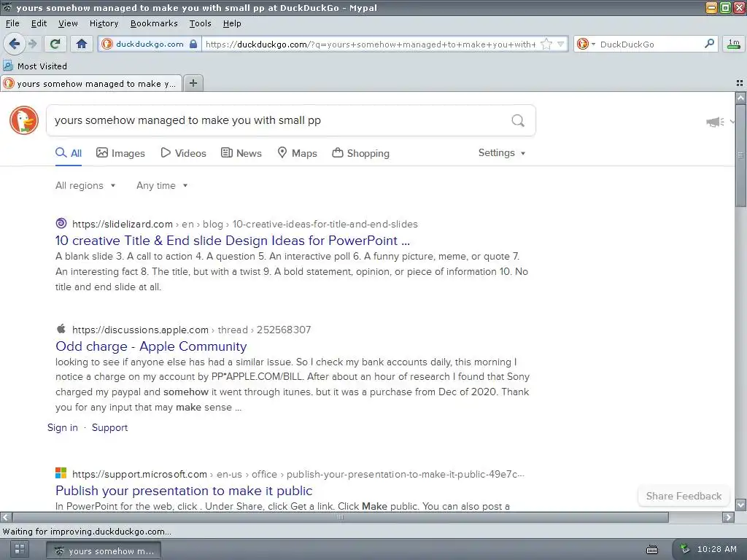Click the horizontal scrollbar right arrow
Viewport: 747px width, 560px height.
pyautogui.click(x=728, y=517)
